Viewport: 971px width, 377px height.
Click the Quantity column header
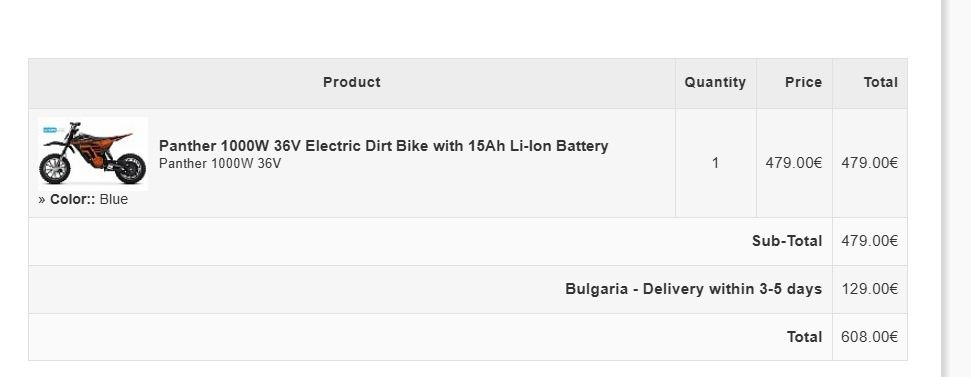pos(715,82)
